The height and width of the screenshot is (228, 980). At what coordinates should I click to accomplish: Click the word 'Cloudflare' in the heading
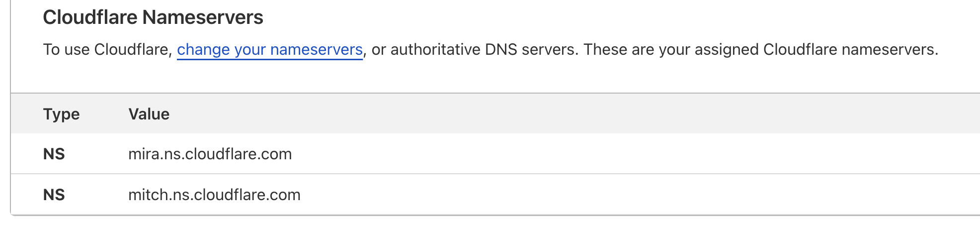pos(90,17)
